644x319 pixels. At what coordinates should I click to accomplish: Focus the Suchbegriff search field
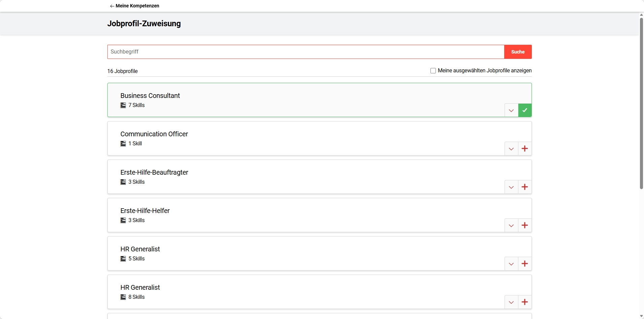tap(306, 52)
